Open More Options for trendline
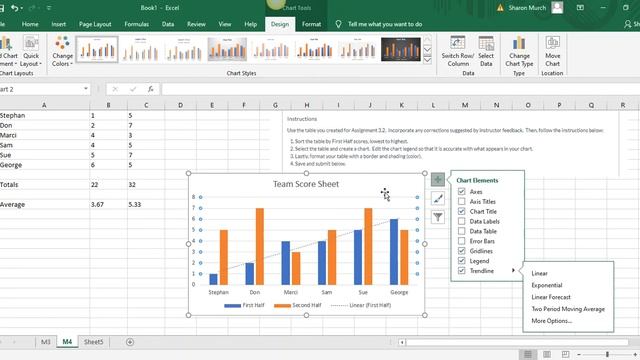The width and height of the screenshot is (640, 360). (x=551, y=321)
